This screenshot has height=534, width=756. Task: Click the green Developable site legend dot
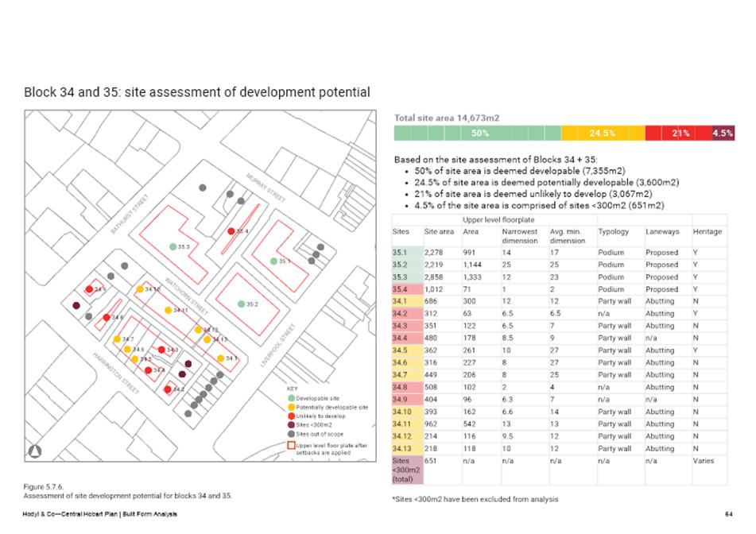[x=291, y=398]
